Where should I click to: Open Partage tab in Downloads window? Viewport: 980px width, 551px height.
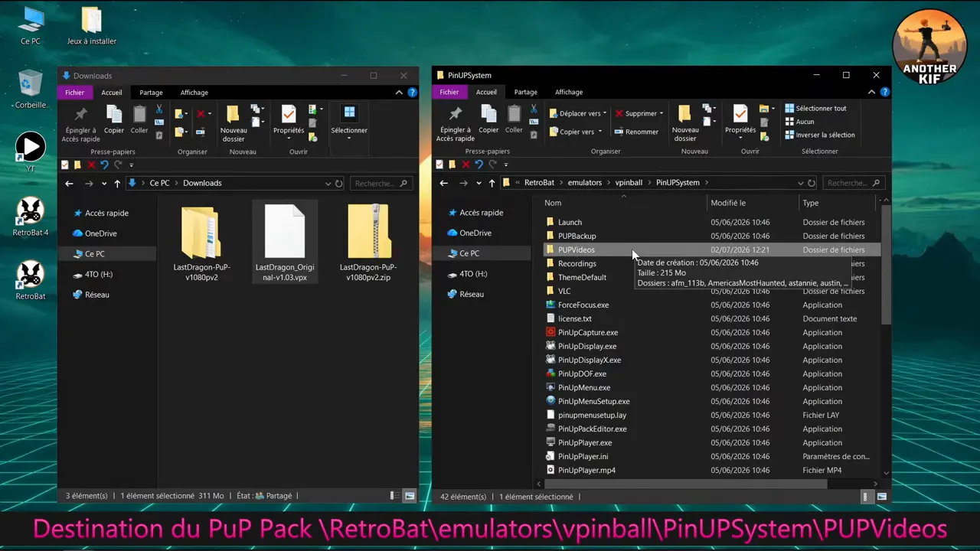(x=151, y=93)
